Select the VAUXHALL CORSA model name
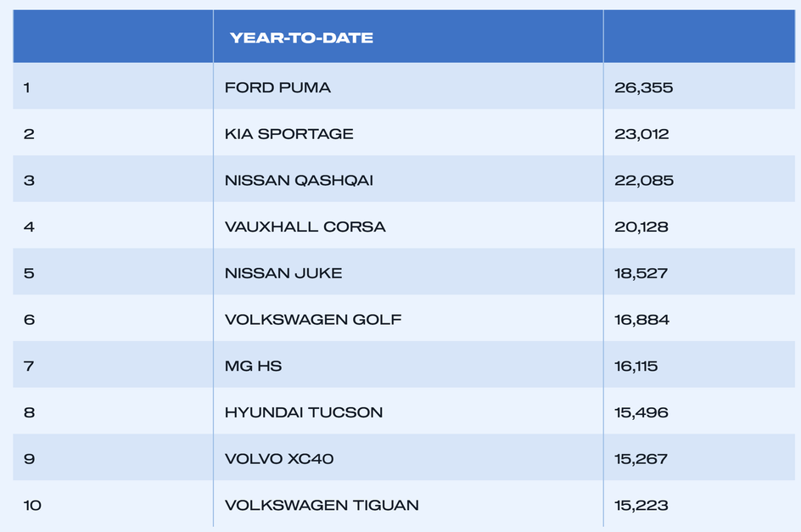Image resolution: width=801 pixels, height=532 pixels. tap(305, 227)
